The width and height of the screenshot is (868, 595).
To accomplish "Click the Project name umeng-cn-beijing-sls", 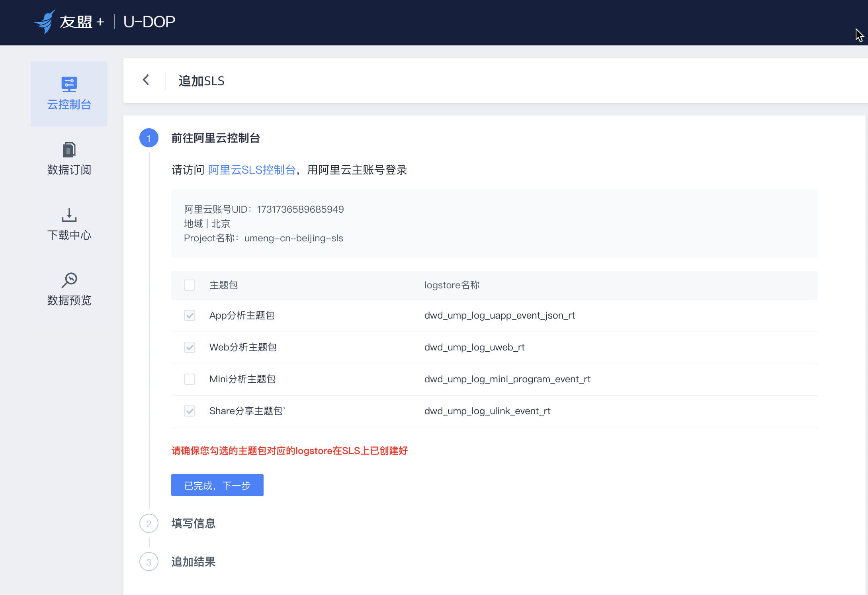I will point(294,238).
